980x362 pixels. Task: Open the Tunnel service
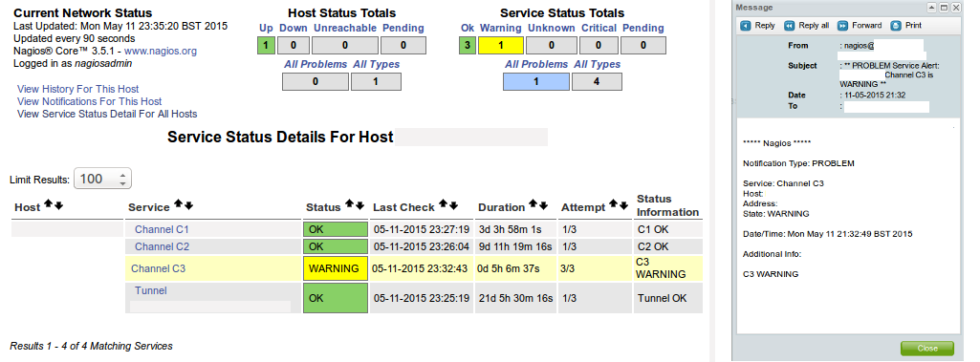click(x=151, y=291)
